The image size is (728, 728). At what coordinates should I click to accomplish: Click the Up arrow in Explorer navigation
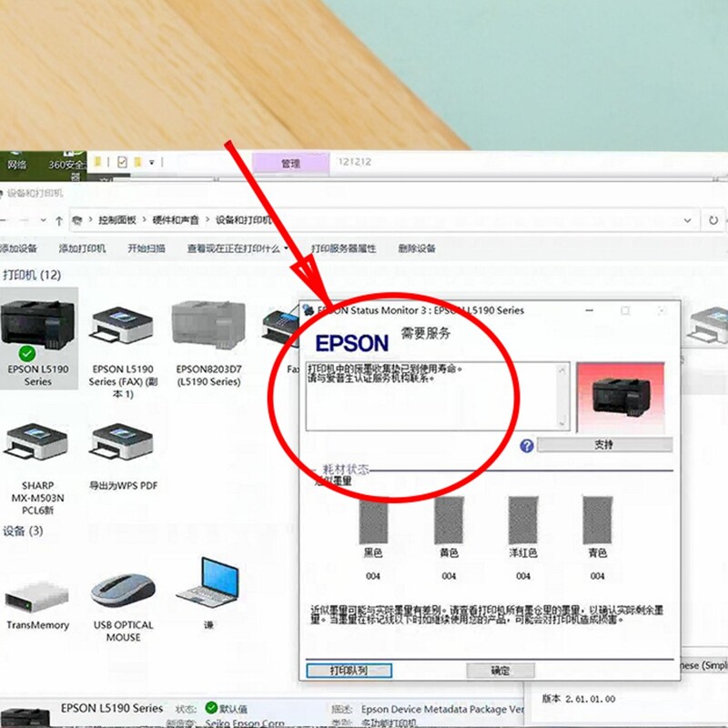tap(59, 220)
